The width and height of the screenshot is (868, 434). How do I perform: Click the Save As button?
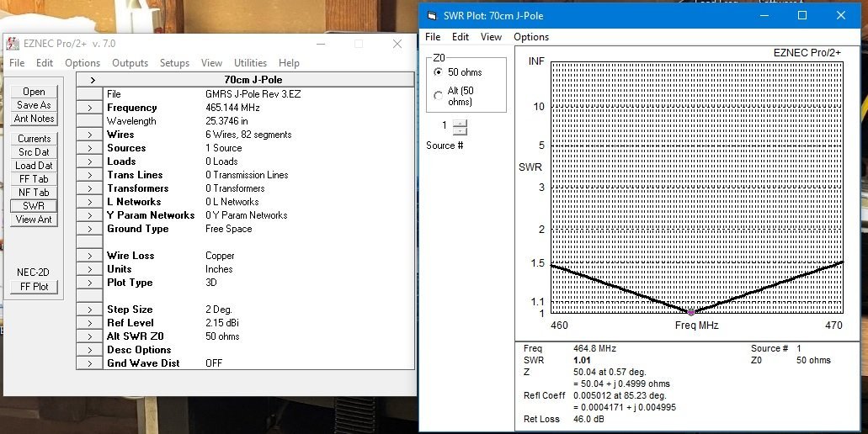point(34,105)
